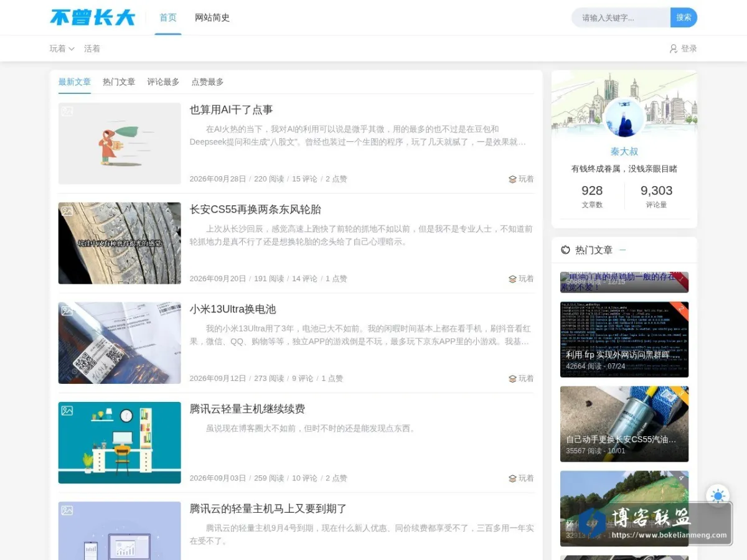Click the 928 文章数 stat
Viewport: 747px width, 560px height.
click(592, 196)
